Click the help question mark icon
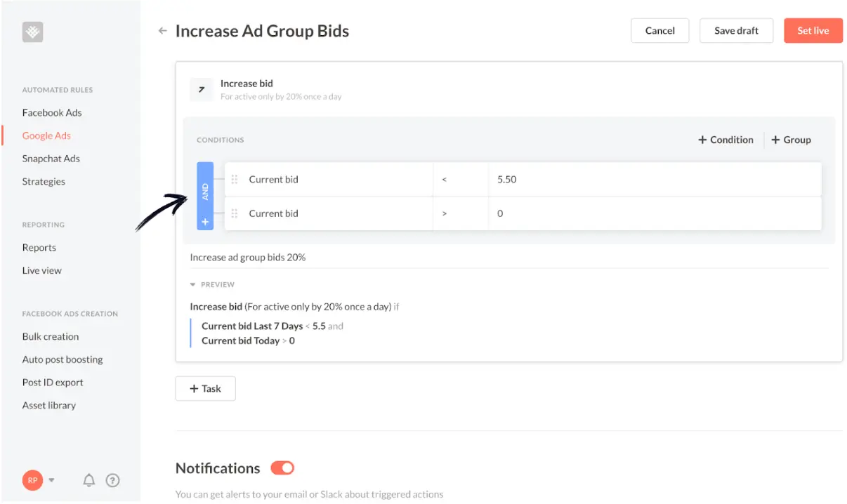The height and width of the screenshot is (504, 847). pos(112,480)
